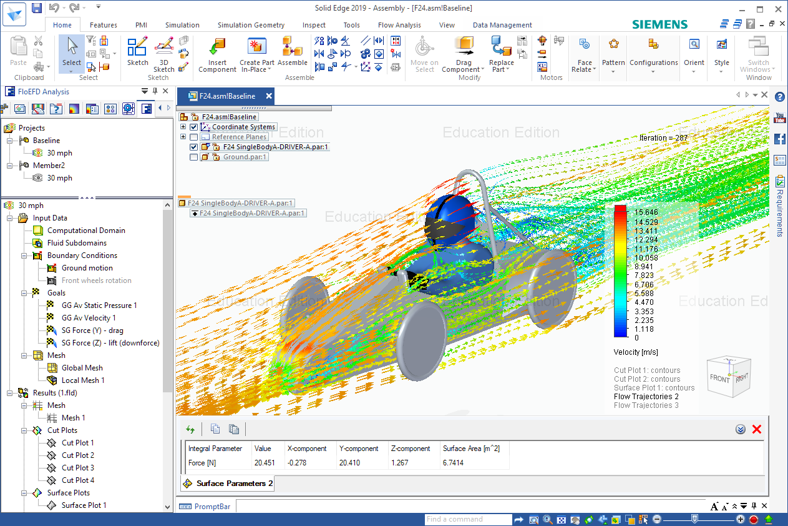Viewport: 788px width, 526px height.
Task: Collapse the Baseline project node
Action: coord(10,141)
